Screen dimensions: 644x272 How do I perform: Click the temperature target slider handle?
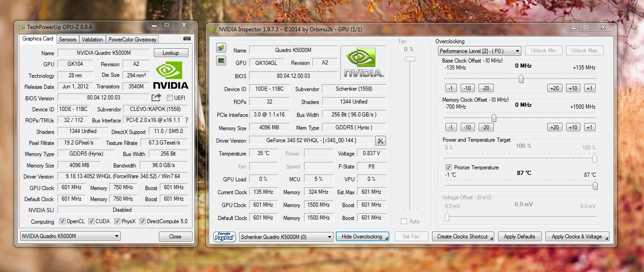pos(595,185)
